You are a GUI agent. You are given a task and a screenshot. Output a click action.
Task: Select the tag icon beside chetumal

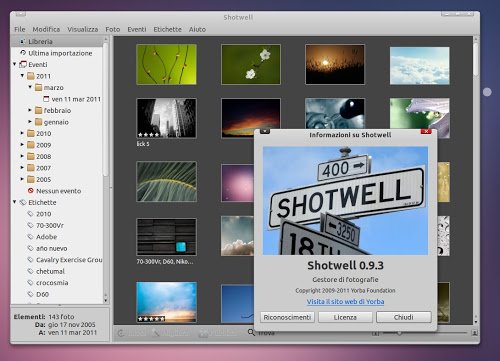click(31, 271)
